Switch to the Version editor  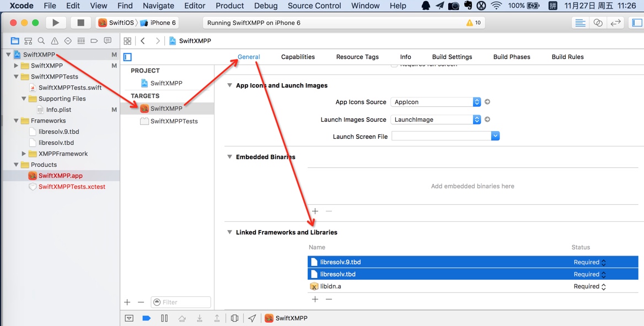[615, 23]
